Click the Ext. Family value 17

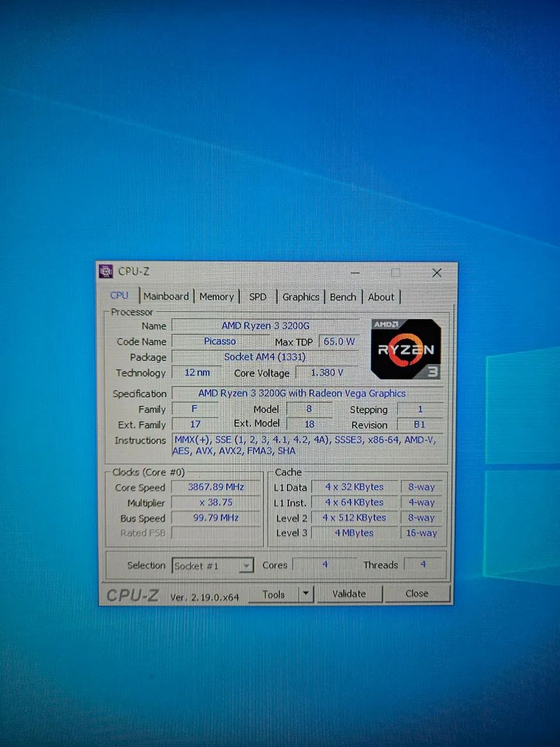[x=195, y=424]
